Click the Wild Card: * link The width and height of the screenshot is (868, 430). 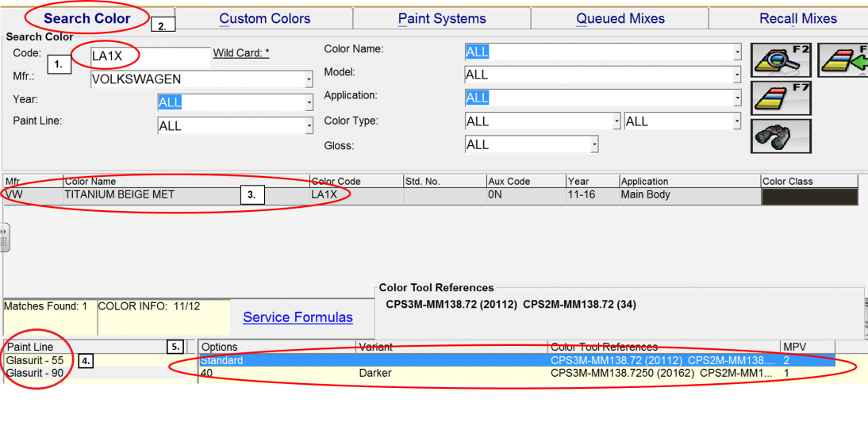pos(241,53)
